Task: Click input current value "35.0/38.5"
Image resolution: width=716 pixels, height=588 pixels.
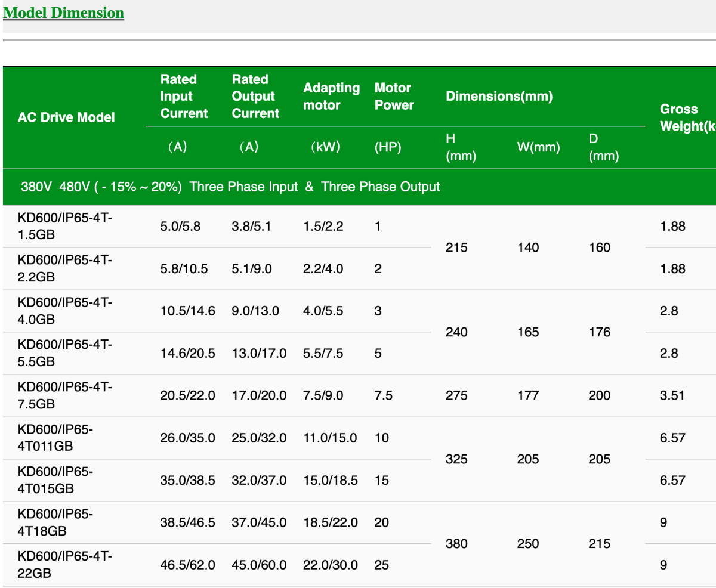Action: 188,480
